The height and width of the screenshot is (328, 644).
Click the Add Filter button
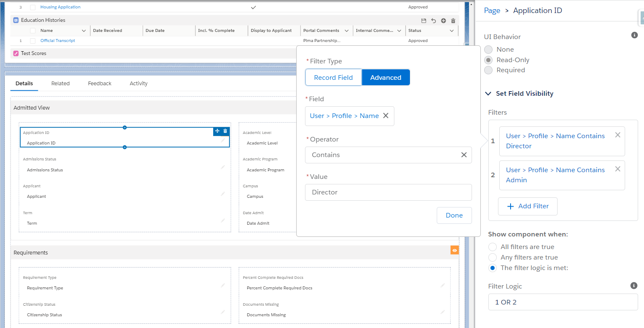click(527, 206)
